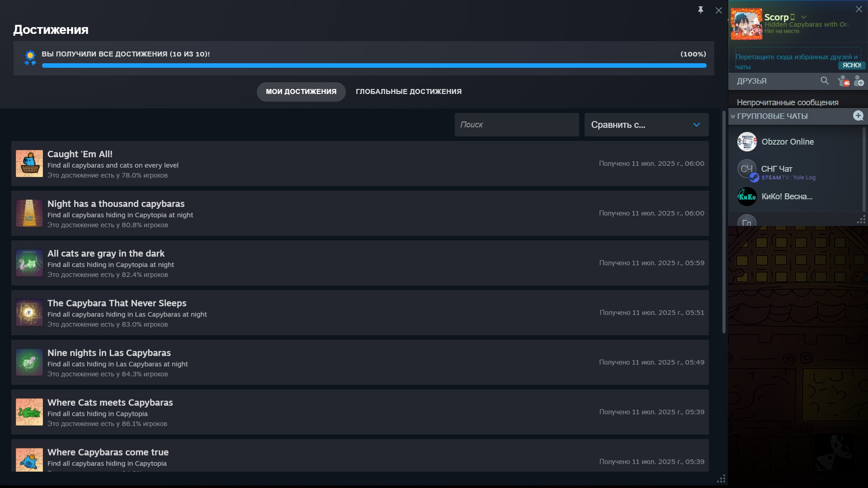Pin the achievements overlay window
The image size is (868, 488).
700,10
